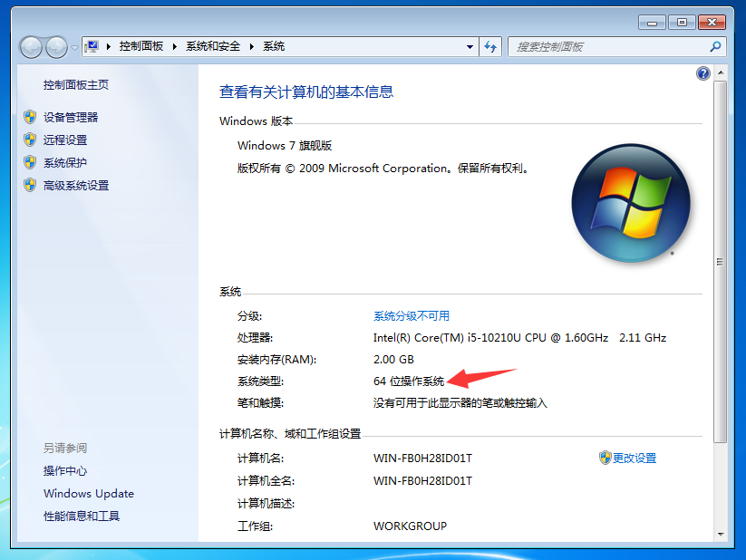Click the scrollbar down arrow

[721, 535]
